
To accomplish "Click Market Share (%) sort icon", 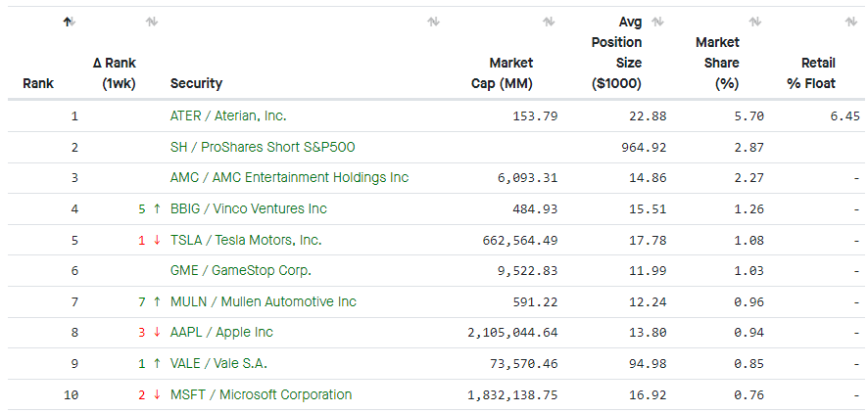I will tap(754, 22).
